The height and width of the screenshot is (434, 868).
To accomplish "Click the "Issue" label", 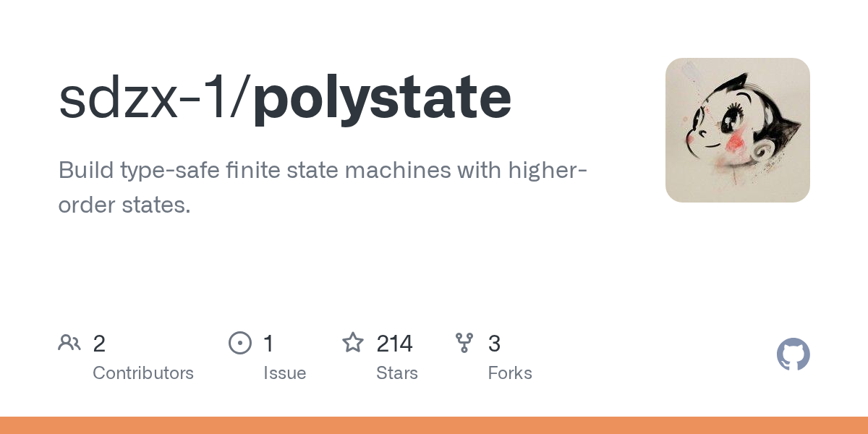I will point(285,373).
